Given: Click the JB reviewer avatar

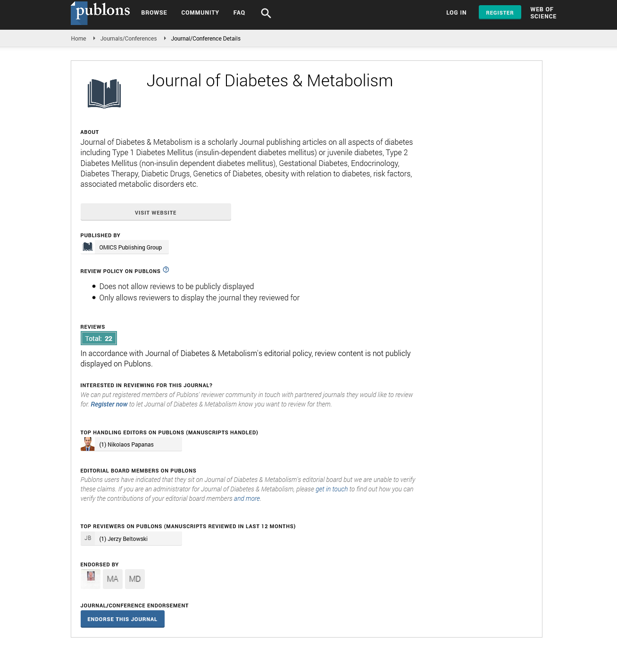Looking at the screenshot, I should point(88,539).
